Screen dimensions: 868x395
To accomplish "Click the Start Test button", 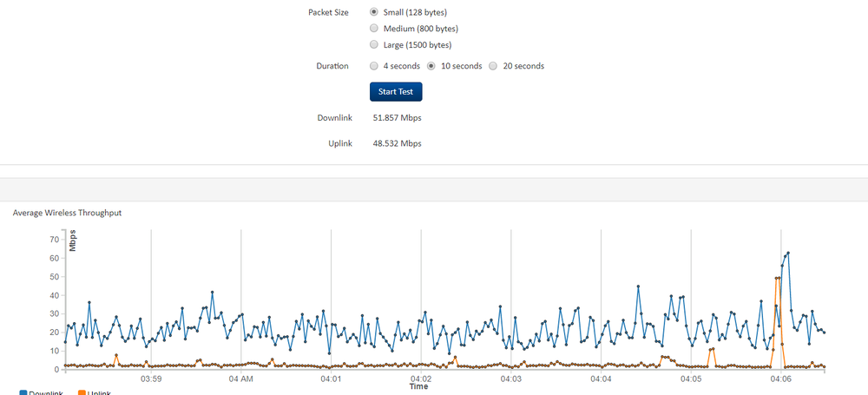I will (x=396, y=91).
